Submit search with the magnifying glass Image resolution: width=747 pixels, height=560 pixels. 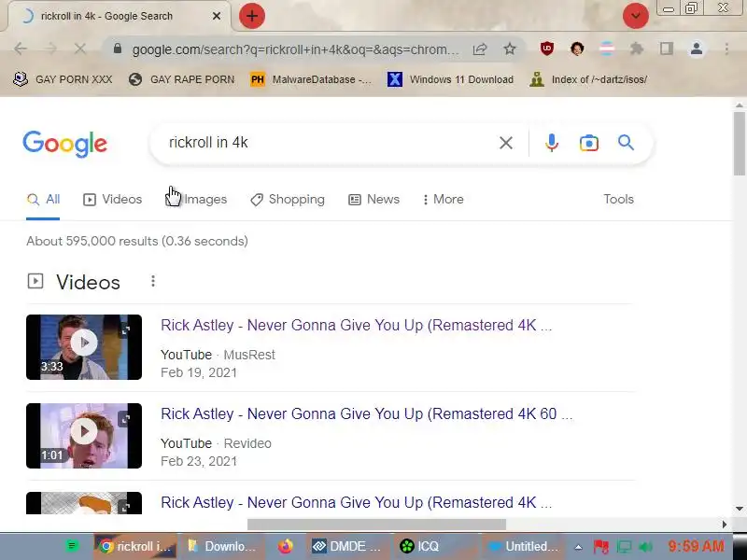coord(626,143)
